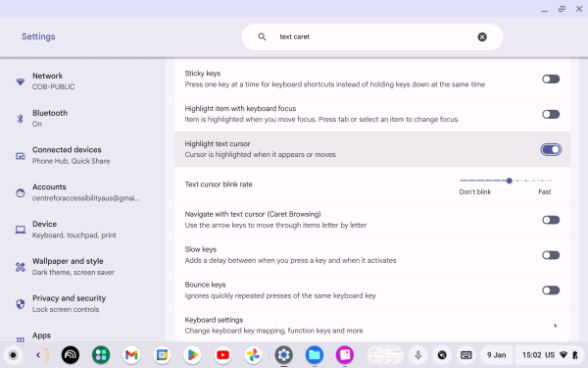
Task: Click the Connected devices icon
Action: pos(21,156)
